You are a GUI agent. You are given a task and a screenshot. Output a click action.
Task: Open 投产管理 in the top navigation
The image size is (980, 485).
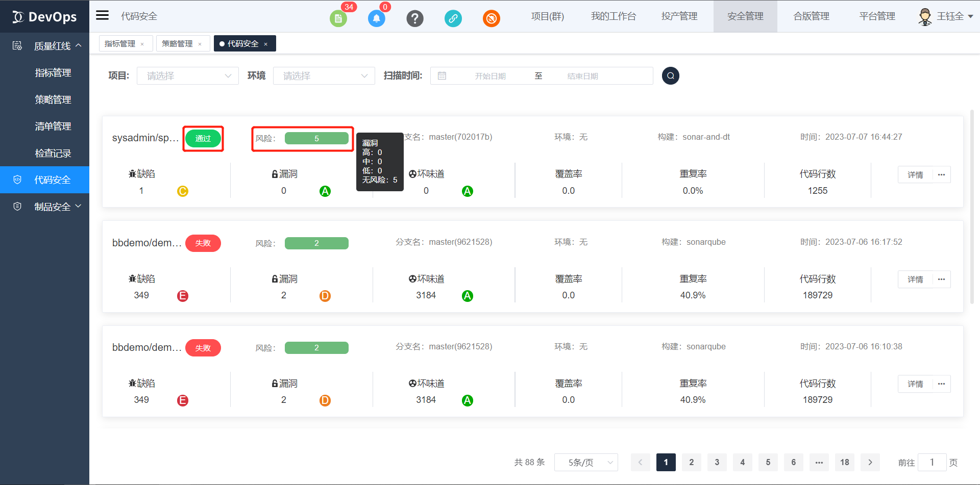click(679, 16)
